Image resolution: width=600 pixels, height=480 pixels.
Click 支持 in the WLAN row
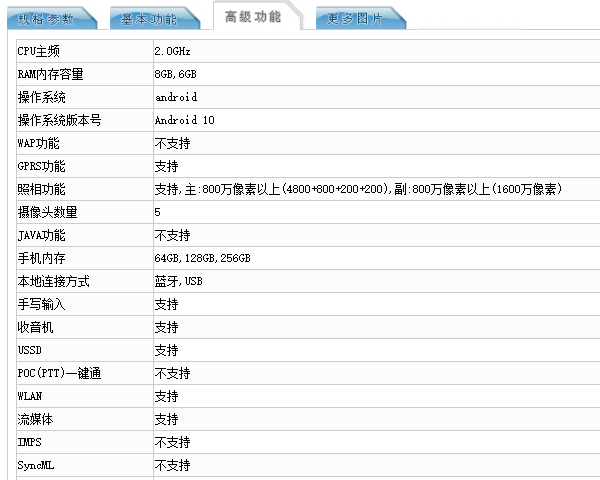point(166,396)
